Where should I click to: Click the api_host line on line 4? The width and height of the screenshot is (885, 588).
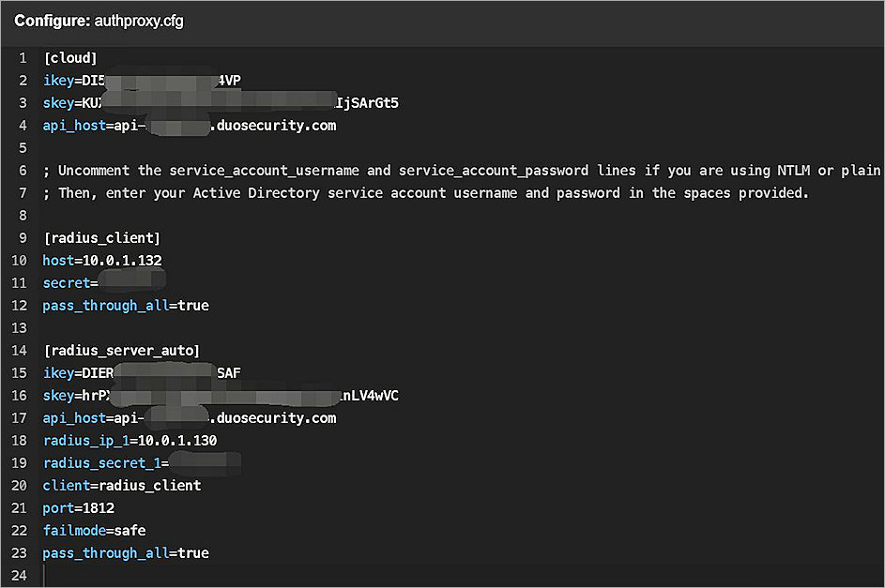click(x=189, y=126)
